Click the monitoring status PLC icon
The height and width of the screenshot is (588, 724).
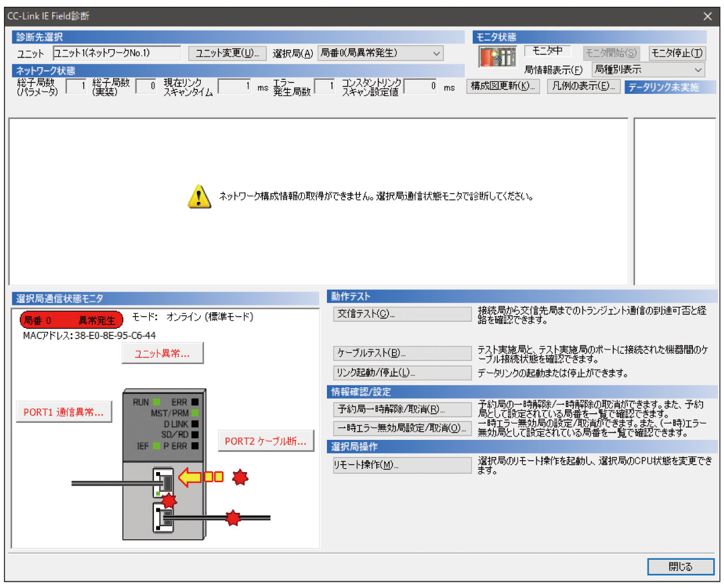(497, 57)
